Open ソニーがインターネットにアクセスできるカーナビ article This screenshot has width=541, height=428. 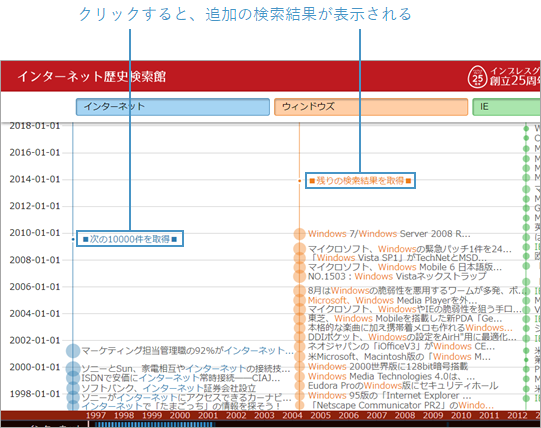186,397
